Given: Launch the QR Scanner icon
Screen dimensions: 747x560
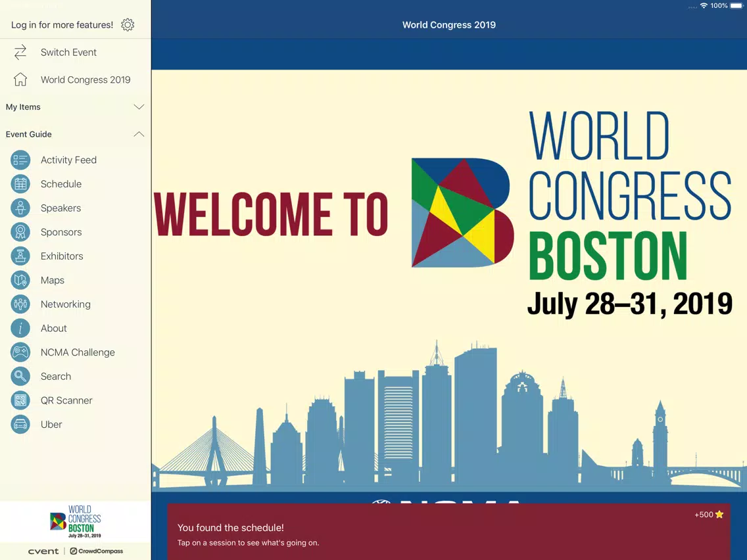Looking at the screenshot, I should (20, 400).
